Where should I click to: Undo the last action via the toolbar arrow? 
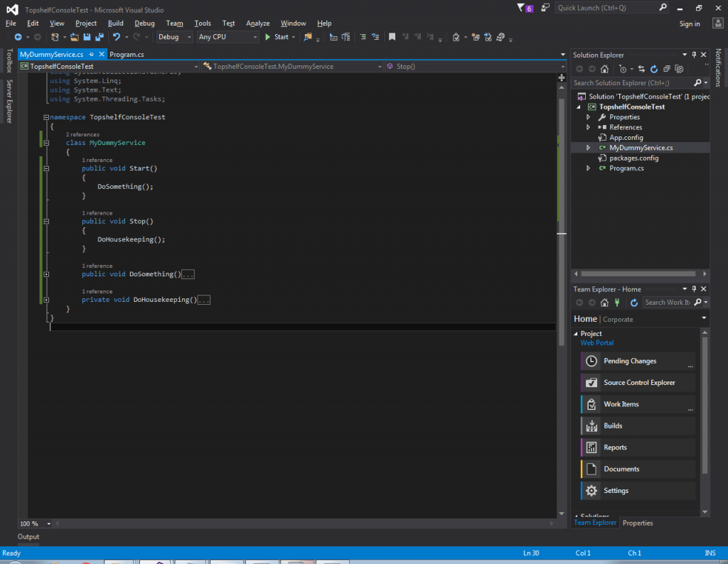117,37
